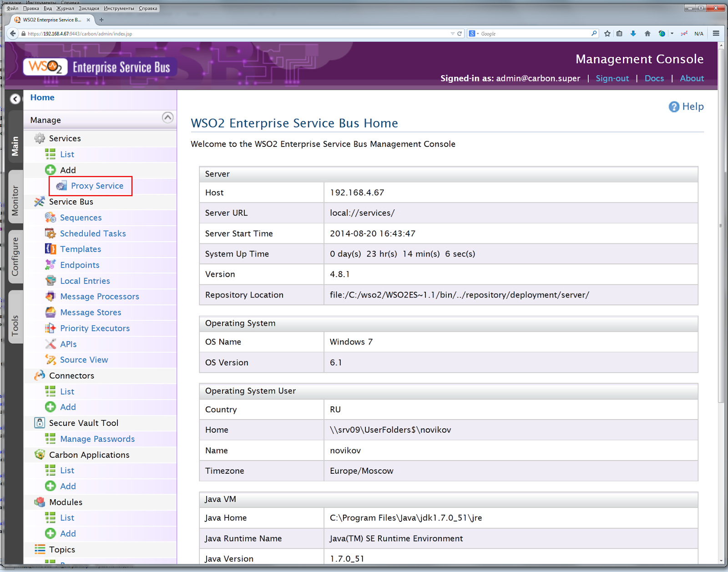The height and width of the screenshot is (572, 728).
Task: Select the OS Name value Windows 7
Action: (351, 342)
